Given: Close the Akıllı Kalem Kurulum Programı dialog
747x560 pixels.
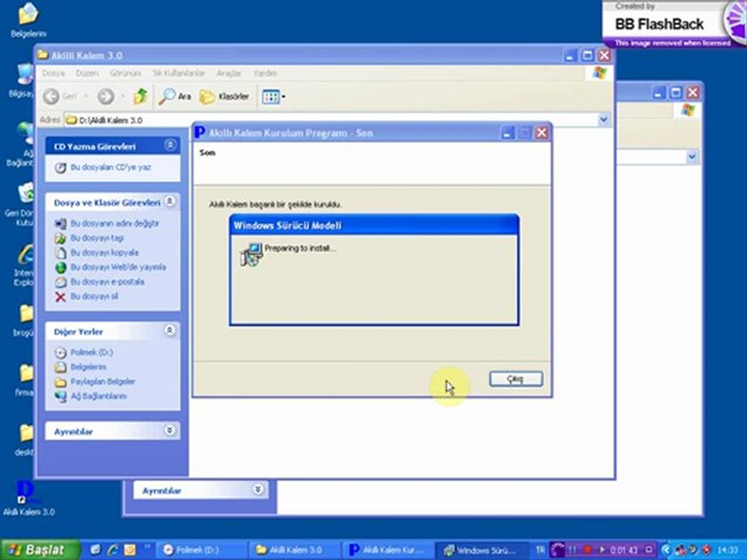Looking at the screenshot, I should (542, 133).
